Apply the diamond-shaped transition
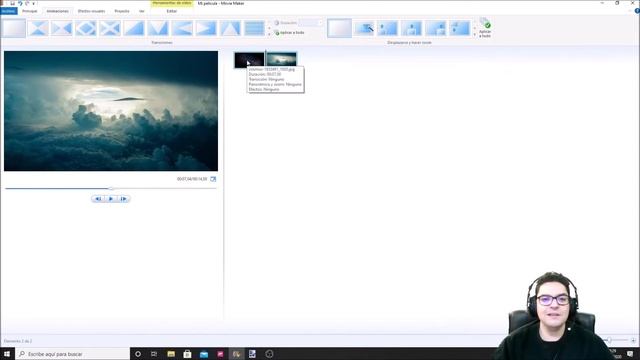The width and height of the screenshot is (640, 360). pyautogui.click(x=86, y=28)
